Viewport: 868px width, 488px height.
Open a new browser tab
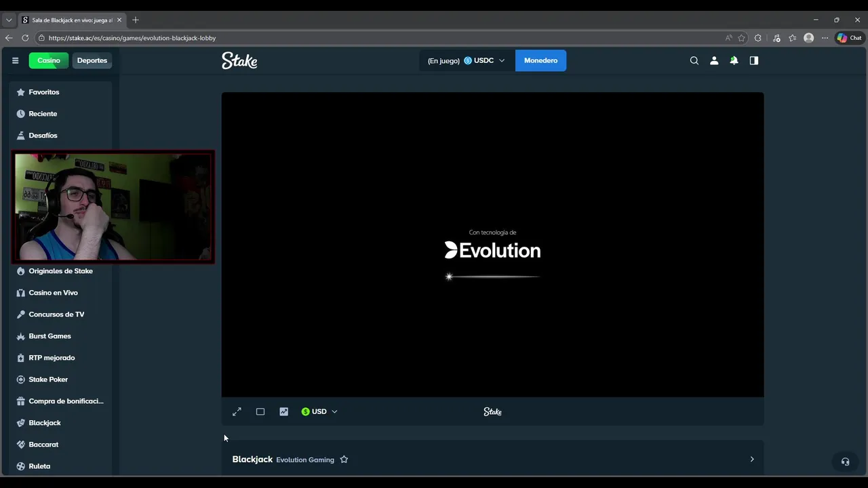(136, 20)
